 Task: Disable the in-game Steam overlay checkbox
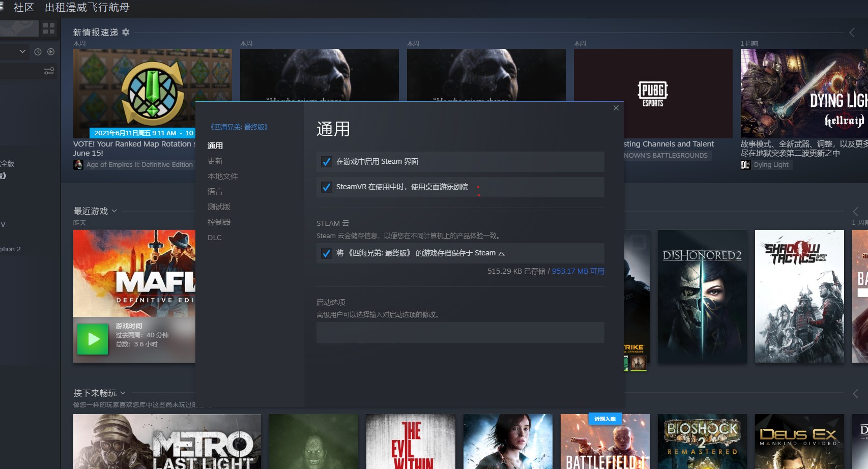tap(326, 161)
